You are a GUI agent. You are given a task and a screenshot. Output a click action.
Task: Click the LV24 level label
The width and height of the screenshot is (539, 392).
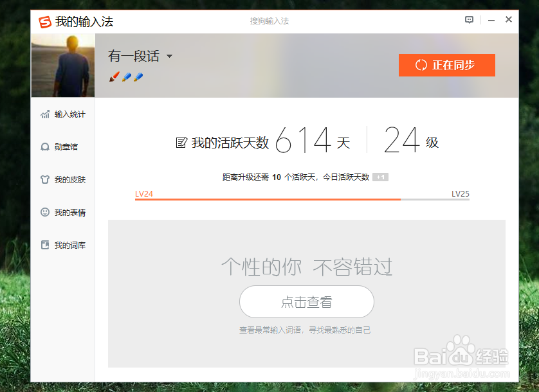pyautogui.click(x=143, y=193)
